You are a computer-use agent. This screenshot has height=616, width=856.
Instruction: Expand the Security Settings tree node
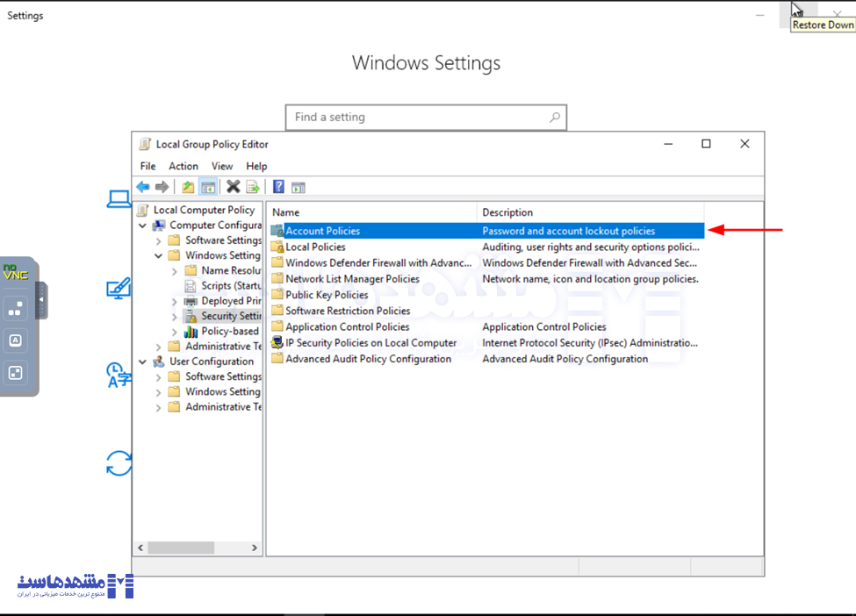(174, 317)
